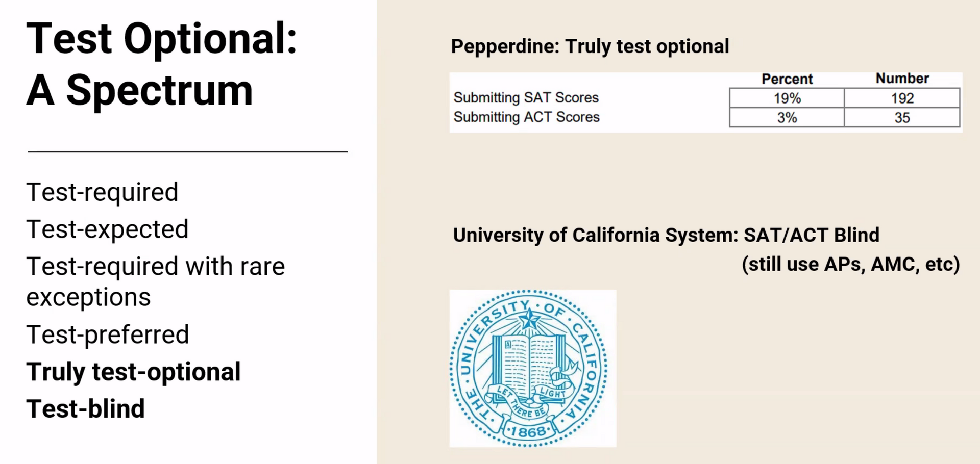Click the bold "Test-blind" item
The height and width of the screenshot is (464, 980).
tap(86, 409)
